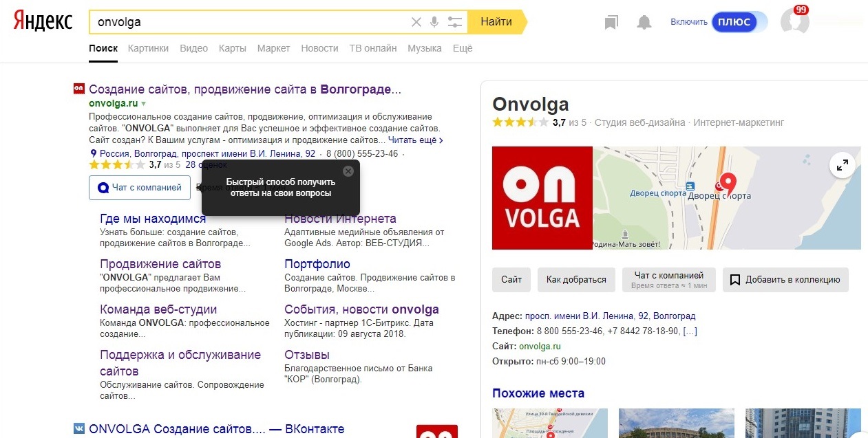Expand the map to fullscreen
This screenshot has height=438, width=868.
[843, 165]
